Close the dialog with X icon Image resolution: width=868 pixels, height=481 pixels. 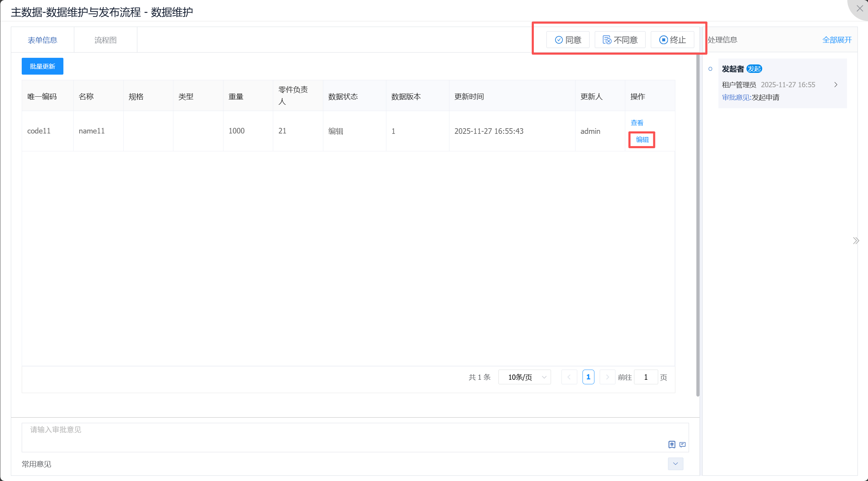tap(860, 8)
